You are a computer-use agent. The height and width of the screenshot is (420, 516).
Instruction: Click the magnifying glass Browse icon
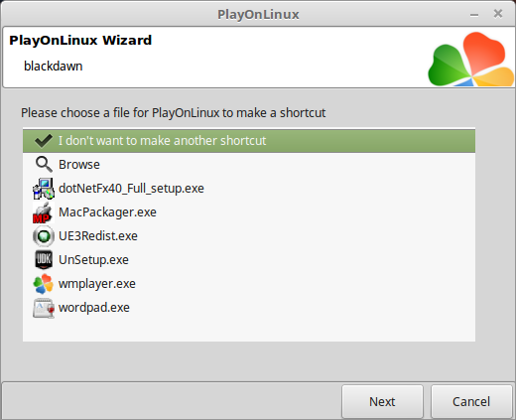(x=44, y=165)
